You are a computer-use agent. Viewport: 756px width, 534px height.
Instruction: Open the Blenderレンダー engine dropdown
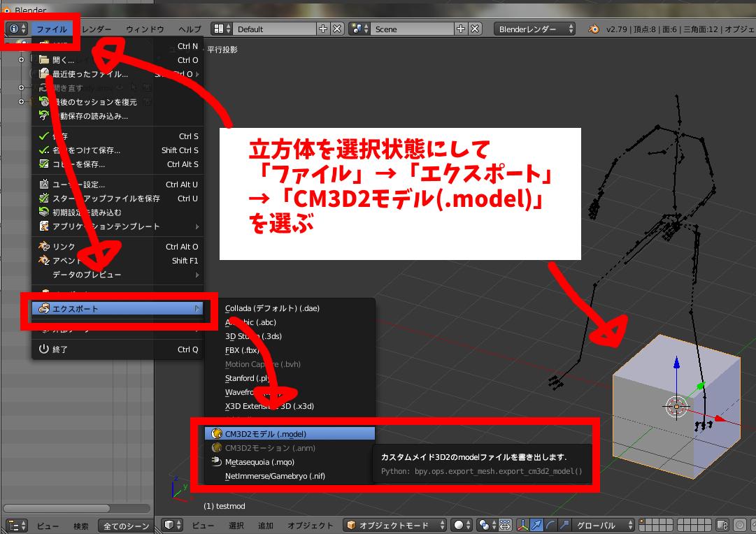click(x=535, y=29)
